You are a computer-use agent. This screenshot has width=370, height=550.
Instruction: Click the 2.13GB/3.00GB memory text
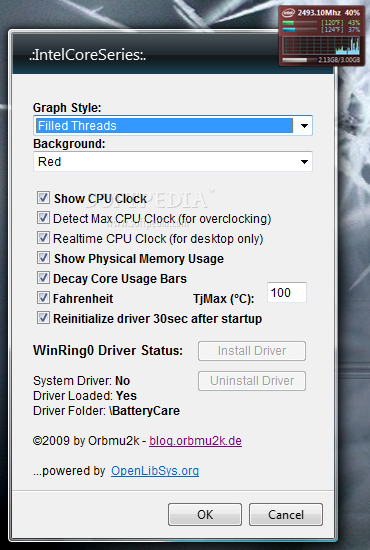point(339,60)
